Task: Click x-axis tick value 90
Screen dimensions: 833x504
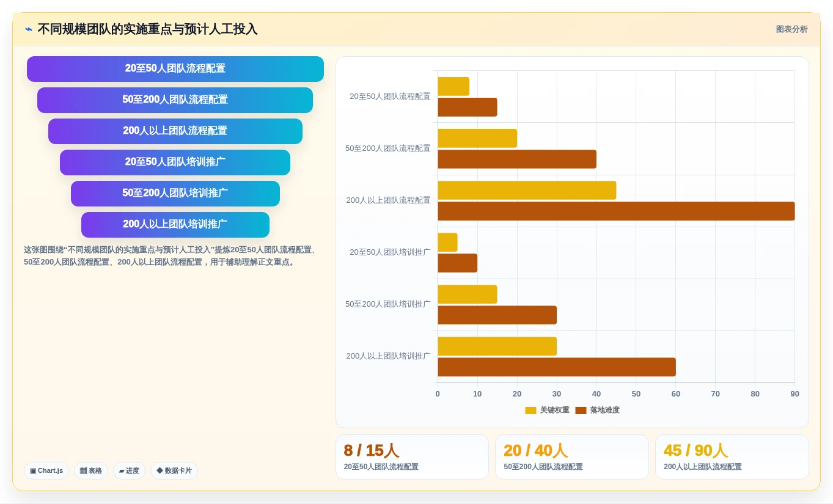Action: (x=794, y=394)
